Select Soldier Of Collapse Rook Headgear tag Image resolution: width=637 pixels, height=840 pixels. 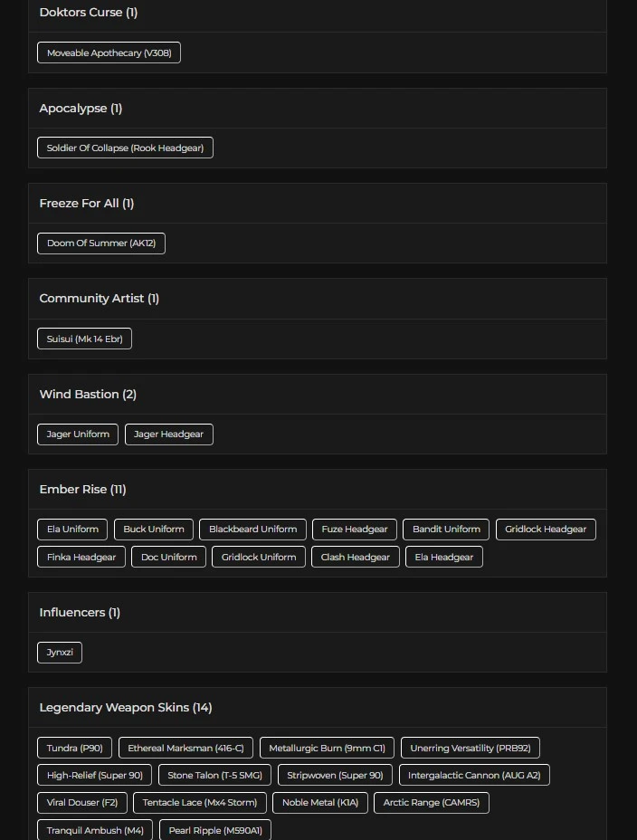click(125, 148)
